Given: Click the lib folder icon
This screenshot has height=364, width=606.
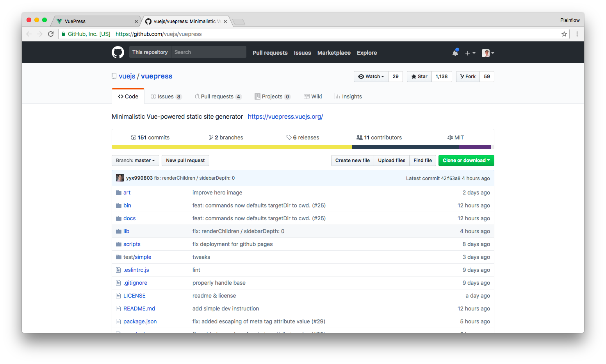Looking at the screenshot, I should (x=119, y=231).
